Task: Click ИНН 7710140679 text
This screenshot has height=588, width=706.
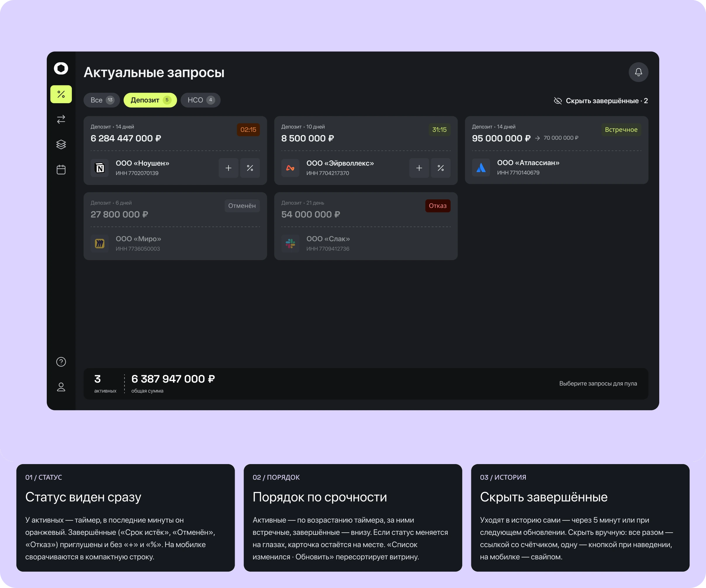Action: [518, 173]
